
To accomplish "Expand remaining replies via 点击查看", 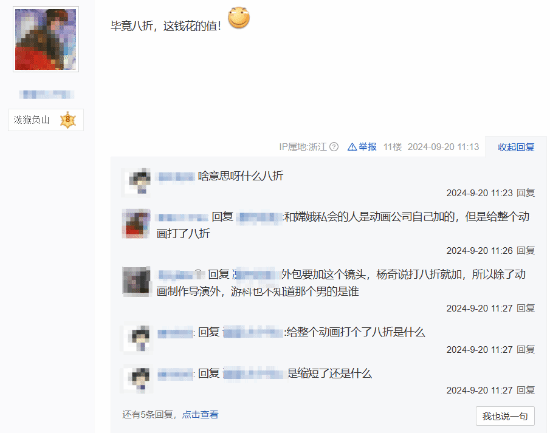I will click(200, 415).
